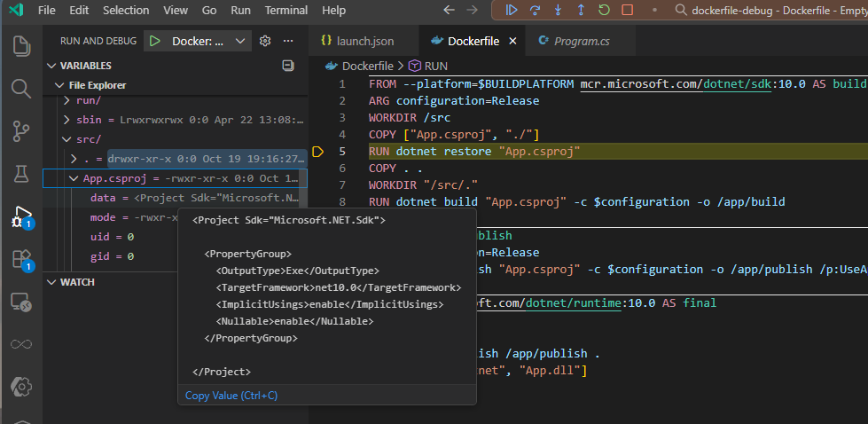868x424 pixels.
Task: Click the Continue debug button
Action: coord(512,11)
